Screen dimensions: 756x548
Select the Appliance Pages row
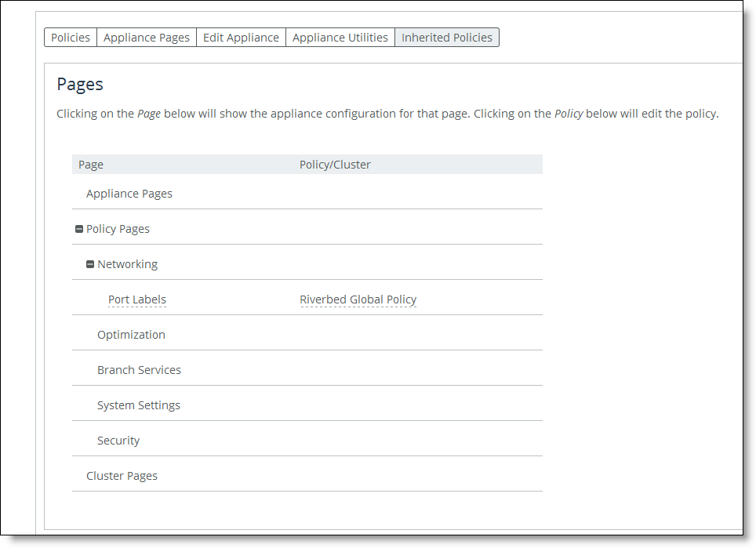(307, 194)
